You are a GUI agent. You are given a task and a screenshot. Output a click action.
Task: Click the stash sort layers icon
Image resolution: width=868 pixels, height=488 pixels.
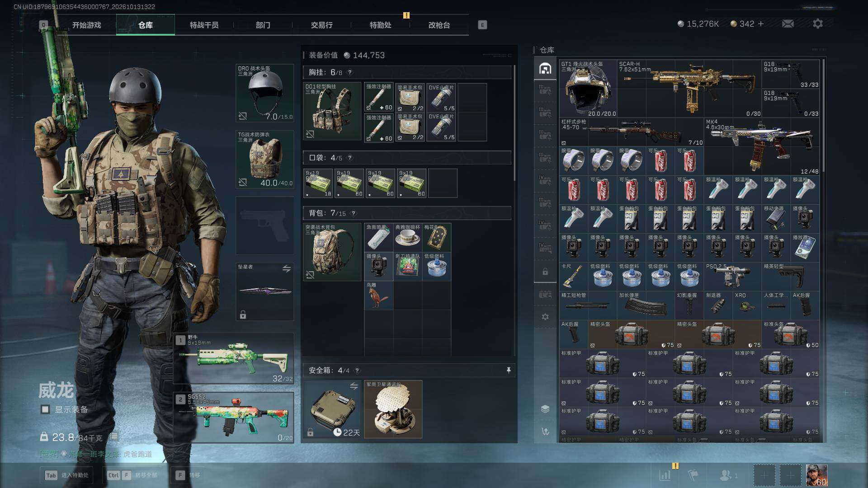coord(545,409)
